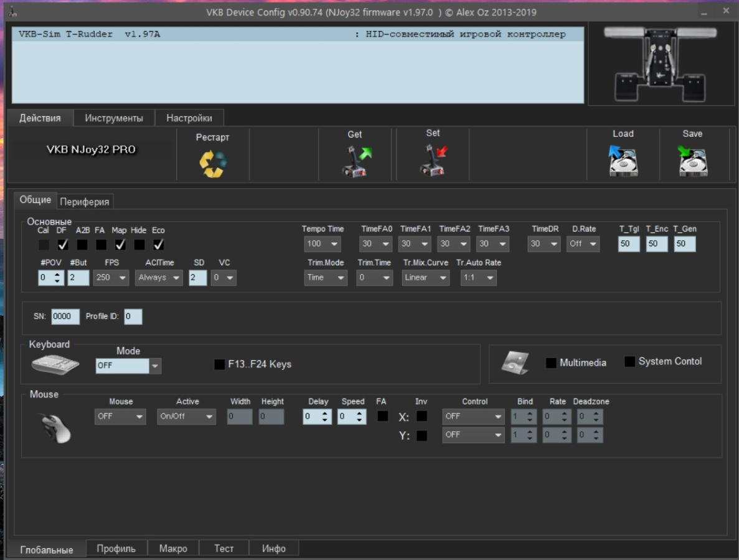
Task: Click the app icon in title bar
Action: (12, 12)
